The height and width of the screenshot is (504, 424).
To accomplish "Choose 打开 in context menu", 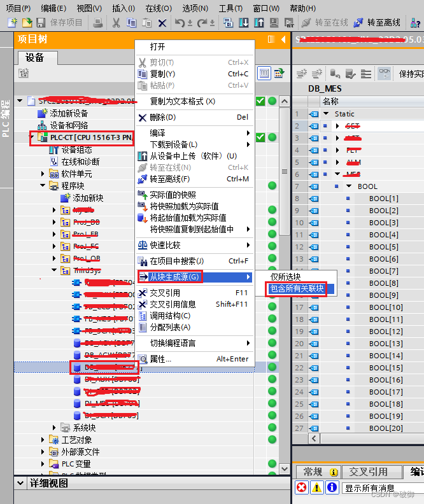I will [195, 47].
